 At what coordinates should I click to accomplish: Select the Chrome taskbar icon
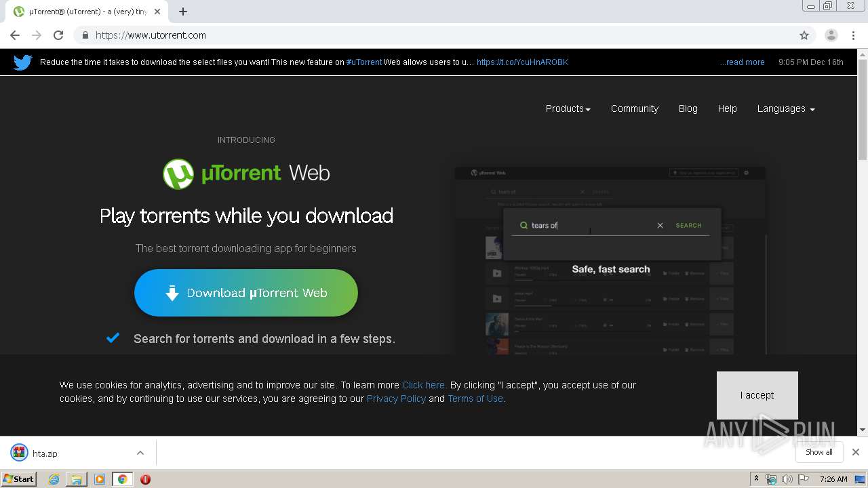pyautogui.click(x=123, y=479)
